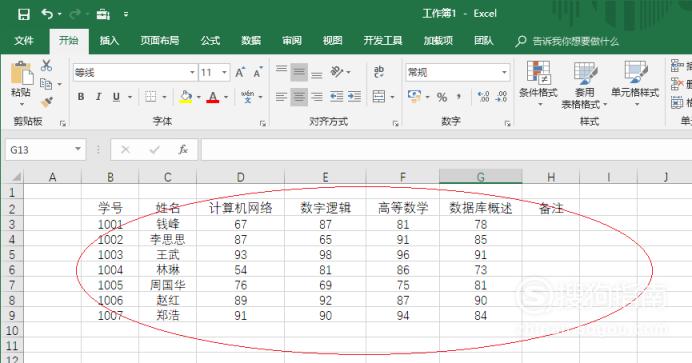Screen dimensions: 692x363
Task: Switch to the 审阅 Review tab
Action: [x=292, y=41]
